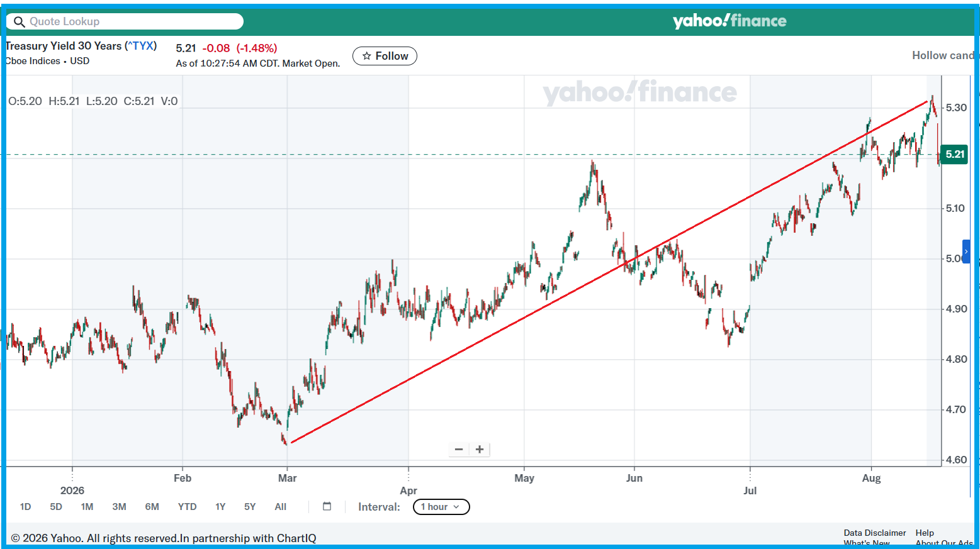Click the Yahoo Finance logo in header
This screenshot has width=980, height=549.
pos(729,21)
